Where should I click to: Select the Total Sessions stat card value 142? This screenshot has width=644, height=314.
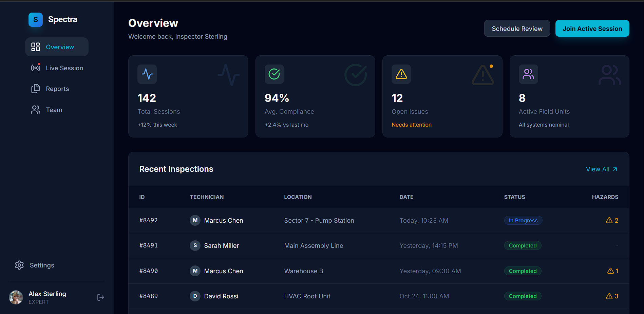(147, 98)
